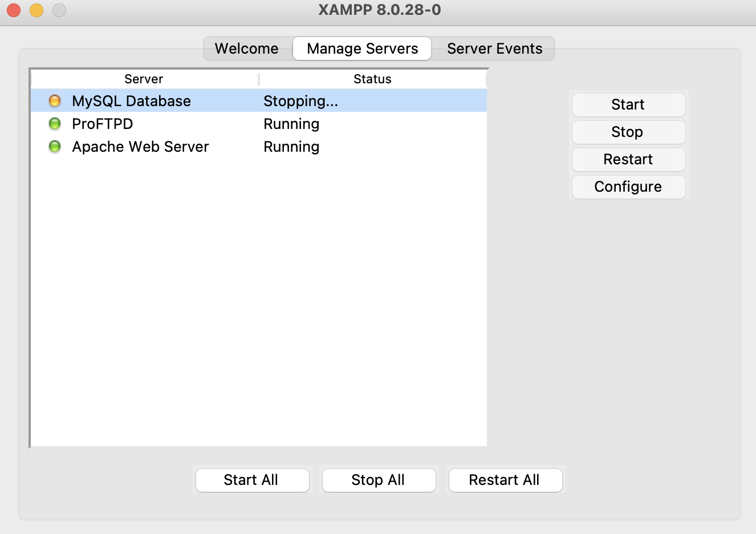756x534 pixels.
Task: Click the Server column header
Action: (x=143, y=79)
